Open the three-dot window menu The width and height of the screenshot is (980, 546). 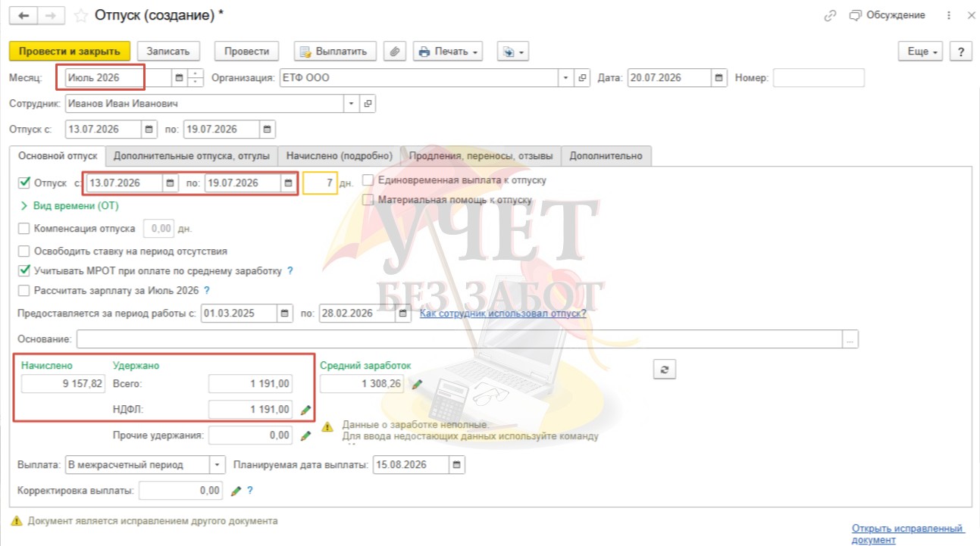pos(949,15)
